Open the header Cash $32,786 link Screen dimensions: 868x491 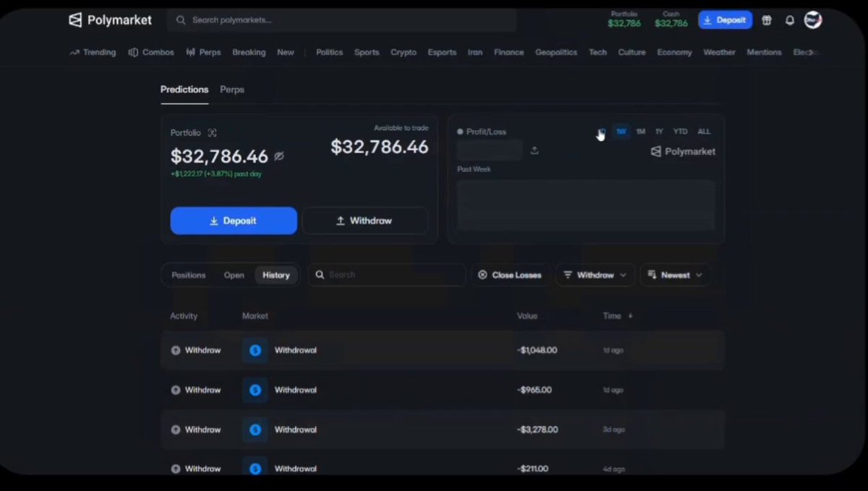tap(671, 20)
